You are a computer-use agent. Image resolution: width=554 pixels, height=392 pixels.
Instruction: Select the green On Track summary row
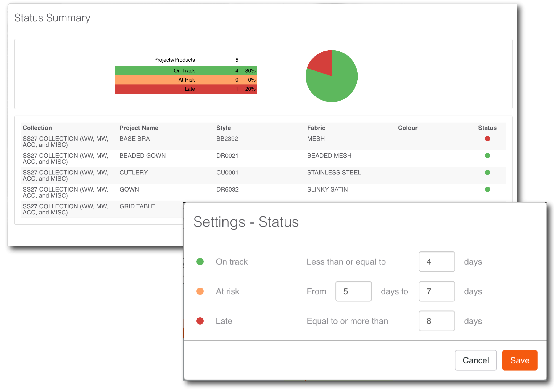[186, 71]
